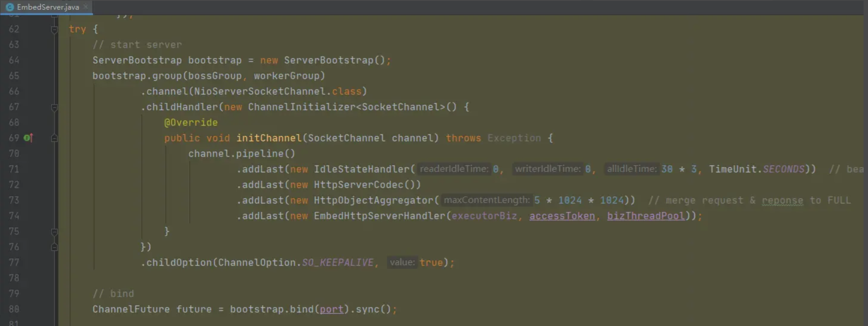The width and height of the screenshot is (868, 326).
Task: Click the misspelled word reponse in comment
Action: 782,201
